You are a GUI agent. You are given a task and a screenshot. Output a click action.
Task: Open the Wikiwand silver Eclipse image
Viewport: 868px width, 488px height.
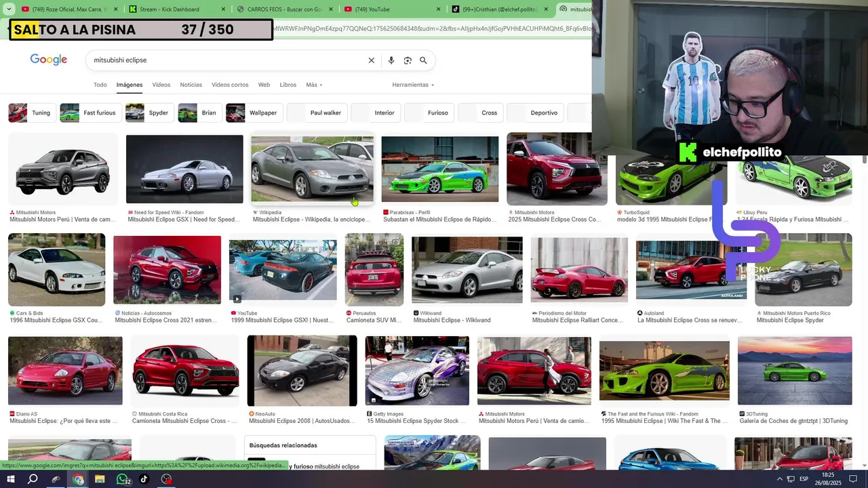(x=467, y=270)
